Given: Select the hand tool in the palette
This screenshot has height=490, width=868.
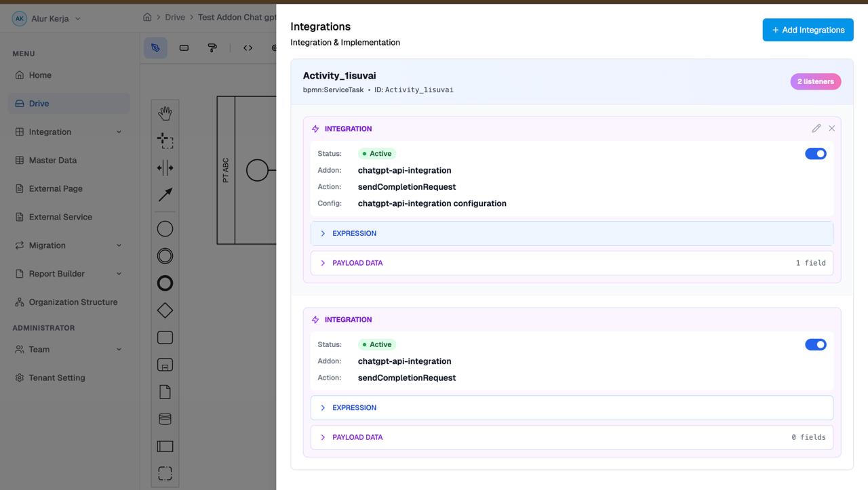Looking at the screenshot, I should [x=165, y=113].
